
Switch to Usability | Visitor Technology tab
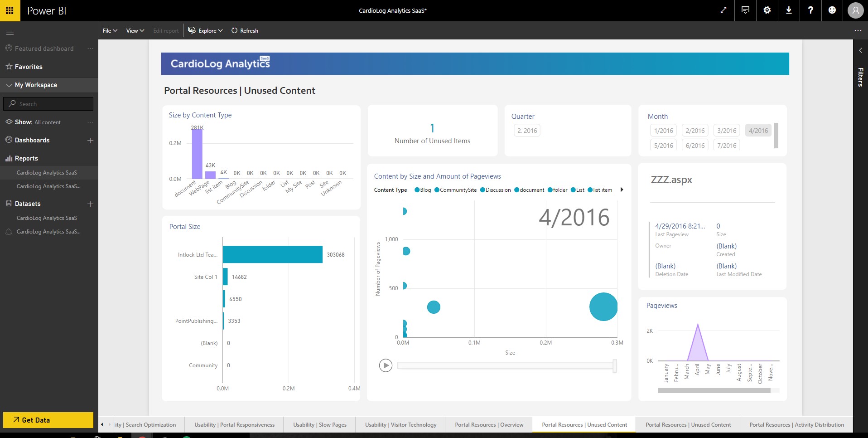400,425
